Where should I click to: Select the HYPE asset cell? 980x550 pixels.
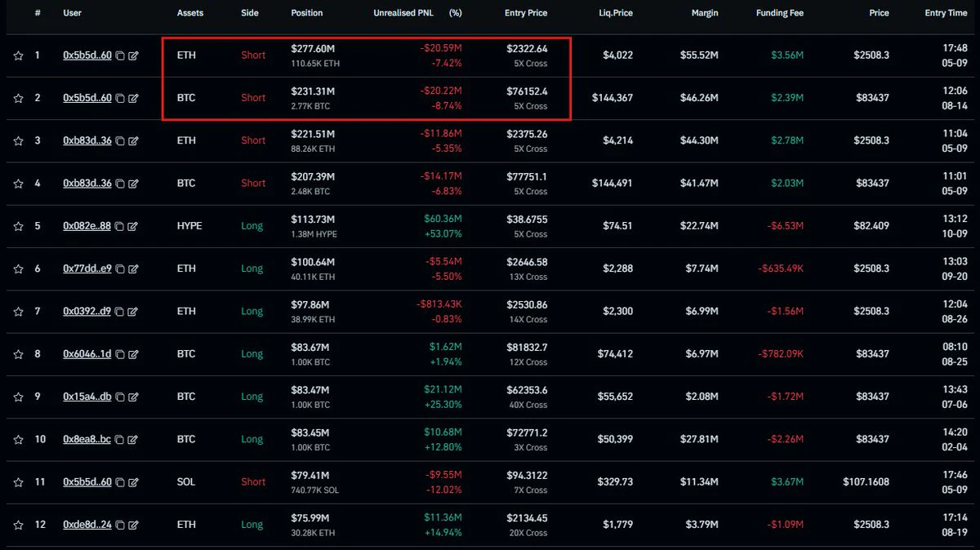(x=189, y=226)
